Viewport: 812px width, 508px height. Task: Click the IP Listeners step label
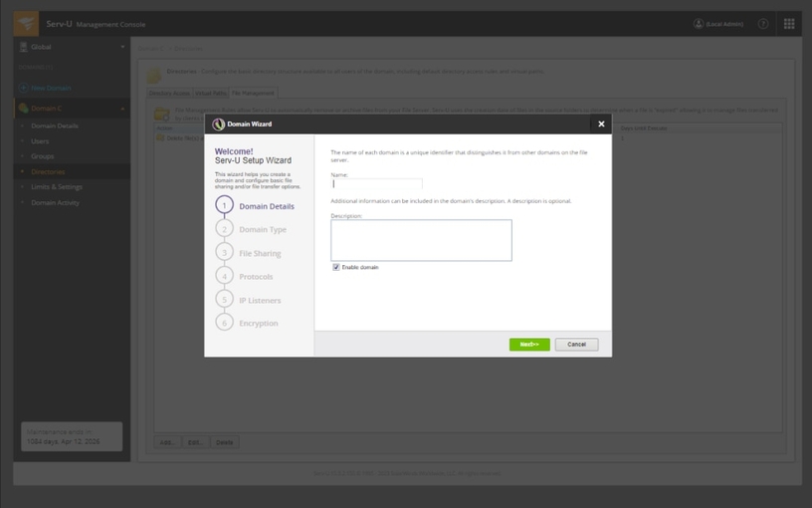(260, 301)
